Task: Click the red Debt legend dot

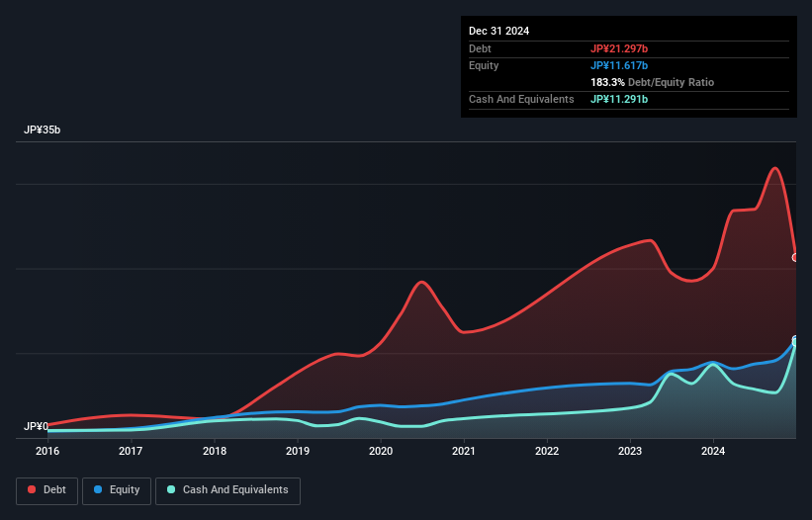Action: coord(32,489)
